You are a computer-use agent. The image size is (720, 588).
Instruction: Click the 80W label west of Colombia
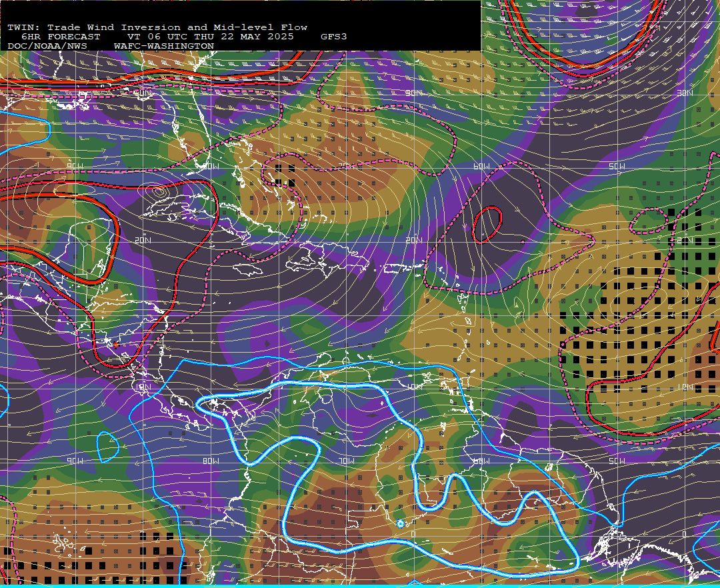pos(211,461)
